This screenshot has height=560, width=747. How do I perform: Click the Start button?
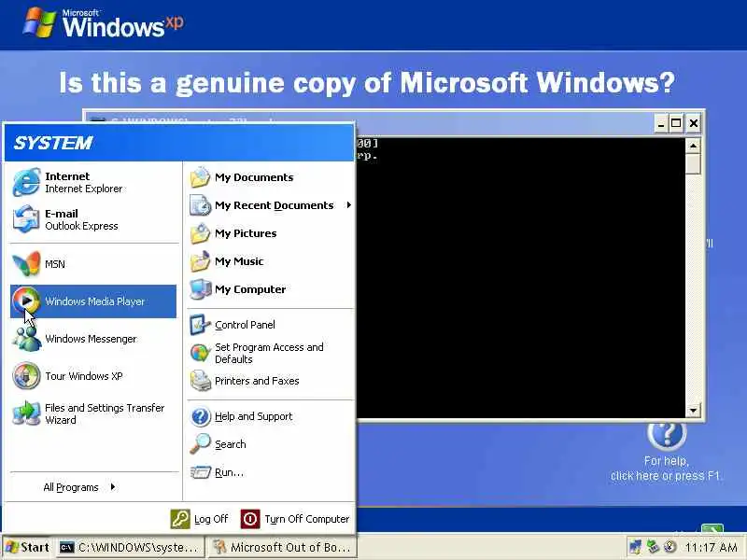pos(28,548)
